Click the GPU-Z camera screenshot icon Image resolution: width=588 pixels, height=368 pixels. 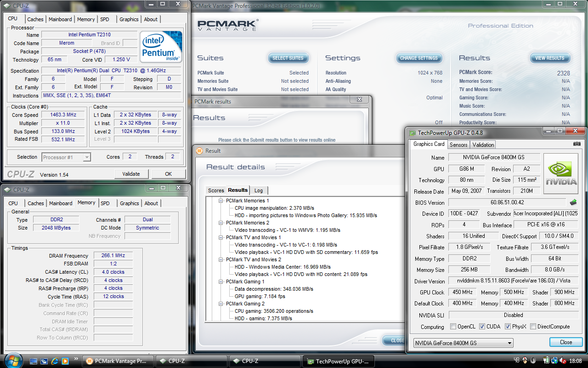tap(577, 144)
